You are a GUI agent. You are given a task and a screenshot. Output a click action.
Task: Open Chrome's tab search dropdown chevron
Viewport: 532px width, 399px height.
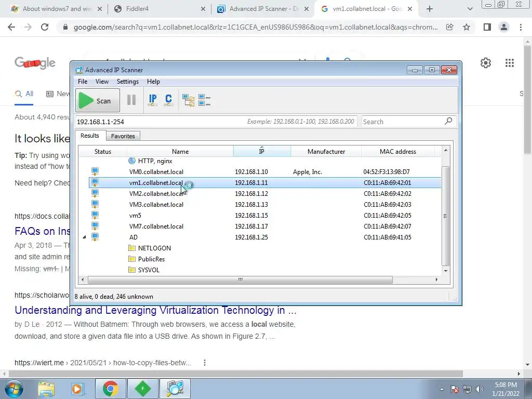470,9
